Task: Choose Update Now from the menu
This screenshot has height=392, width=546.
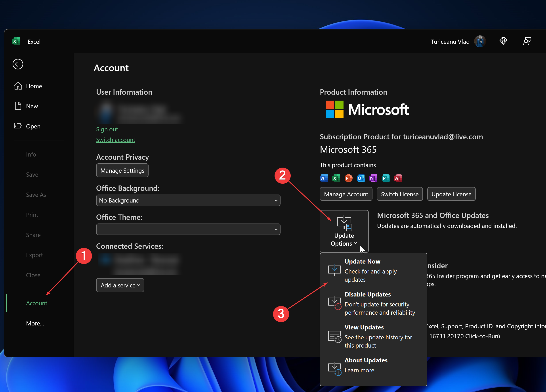Action: click(x=373, y=270)
